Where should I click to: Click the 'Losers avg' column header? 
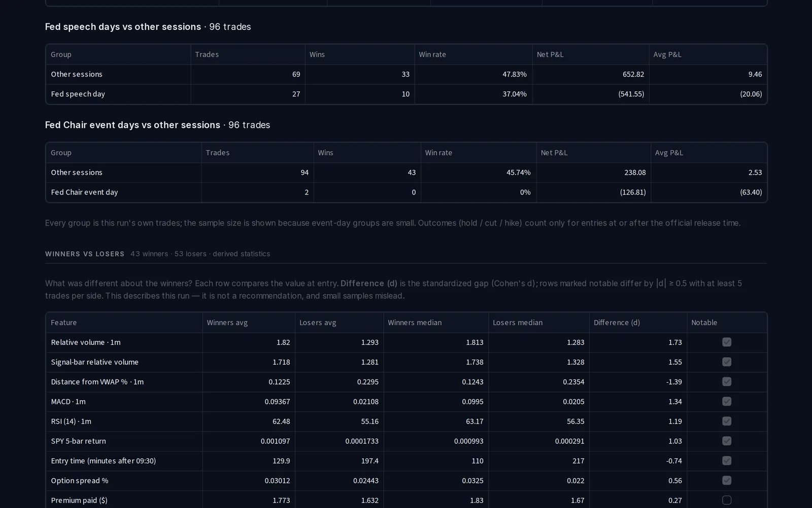point(318,323)
